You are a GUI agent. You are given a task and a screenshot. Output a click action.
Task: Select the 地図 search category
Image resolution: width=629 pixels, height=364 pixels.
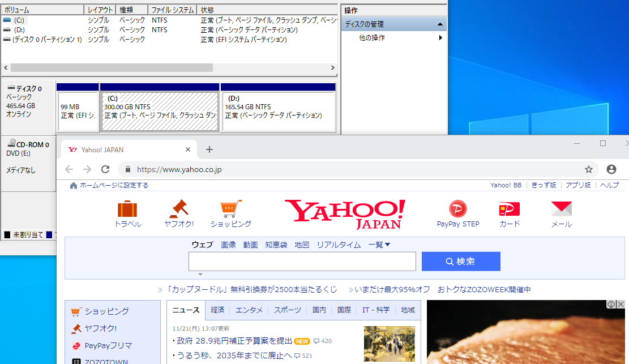(302, 245)
